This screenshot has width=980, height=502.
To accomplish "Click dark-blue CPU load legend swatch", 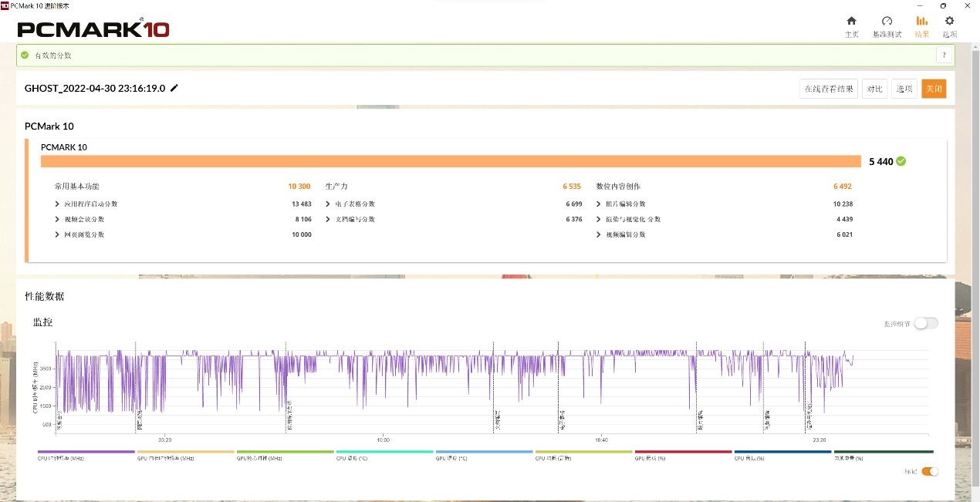I will click(782, 452).
